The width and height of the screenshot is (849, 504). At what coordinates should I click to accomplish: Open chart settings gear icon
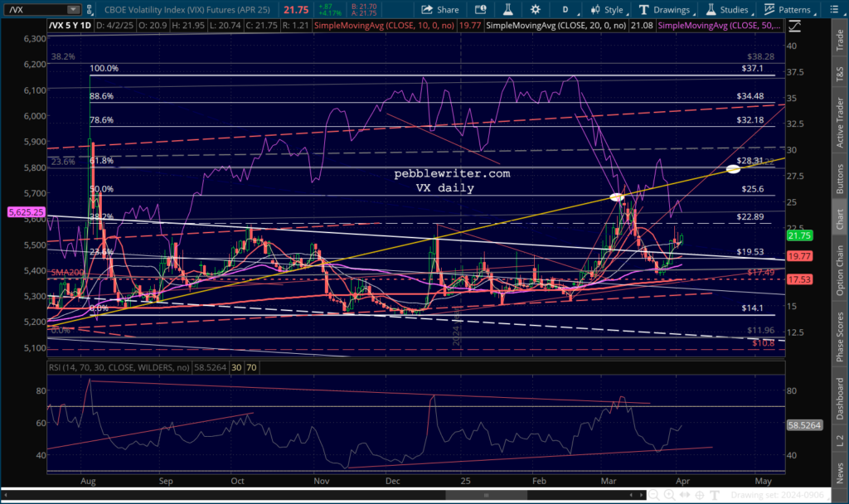pos(535,9)
